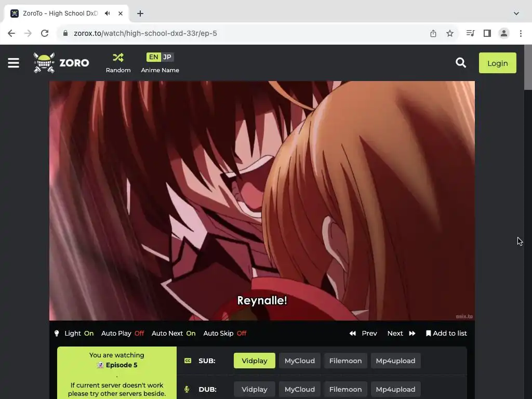Screen dimensions: 532x399
Task: Switch anime names to JP
Action: 167,57
